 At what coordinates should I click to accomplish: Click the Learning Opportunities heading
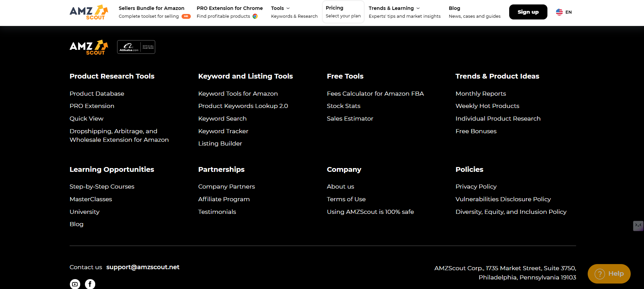click(112, 169)
